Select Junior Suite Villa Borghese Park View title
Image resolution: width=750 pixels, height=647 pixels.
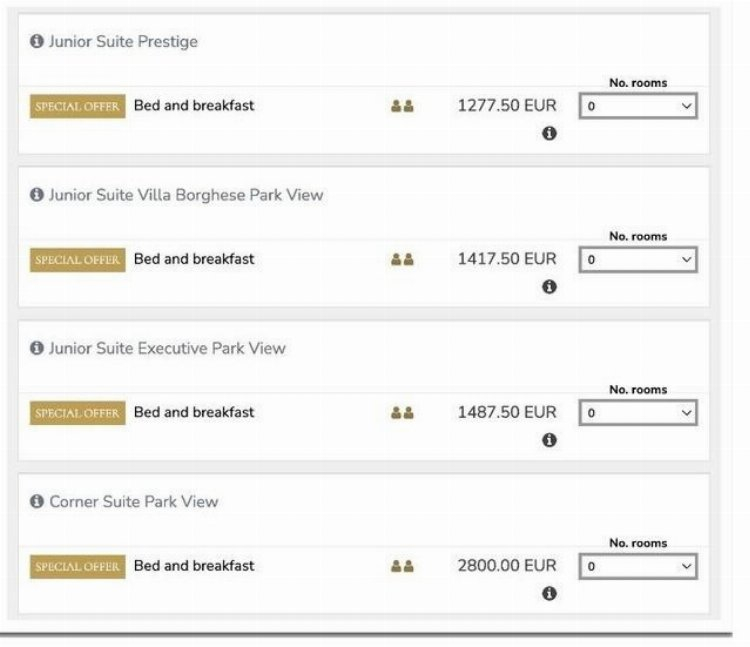186,195
